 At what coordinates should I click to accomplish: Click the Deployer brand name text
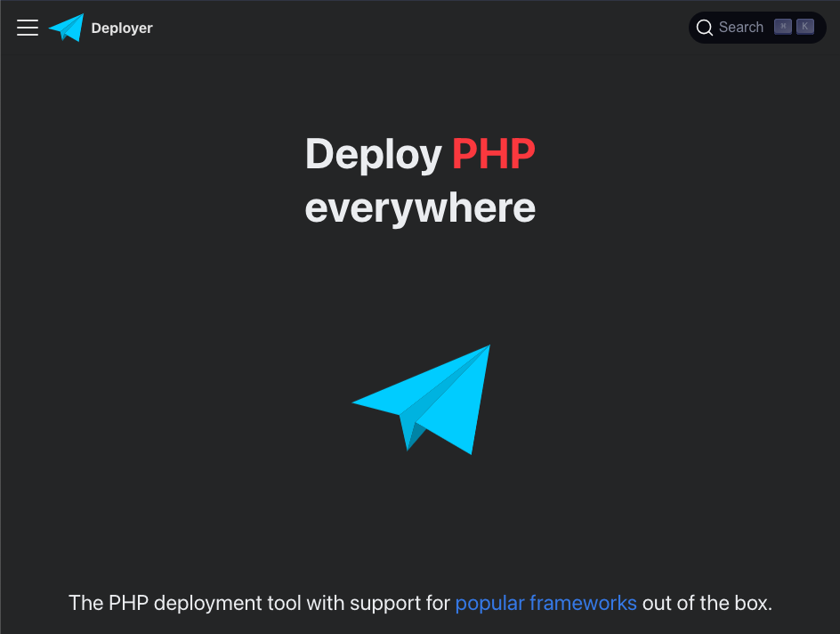[x=122, y=28]
